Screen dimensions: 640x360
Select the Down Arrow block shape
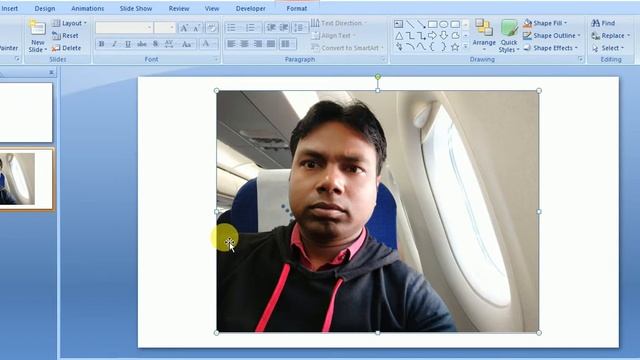(444, 36)
